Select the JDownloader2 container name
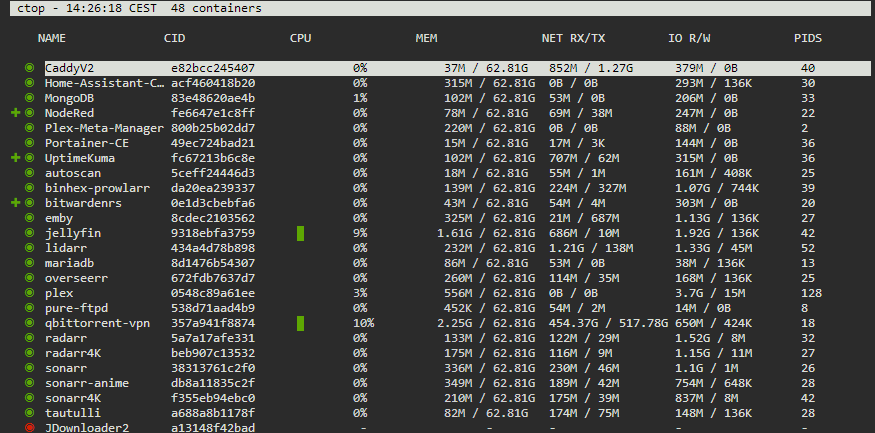 tap(87, 428)
